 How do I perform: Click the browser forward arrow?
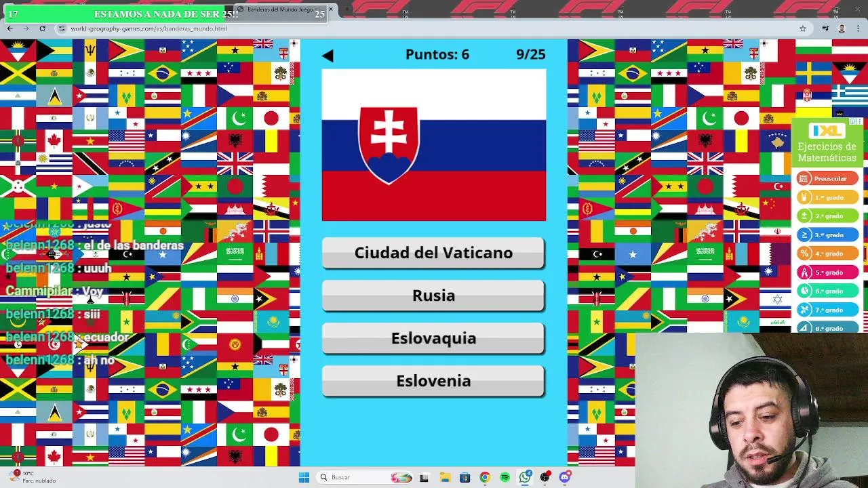tap(26, 28)
